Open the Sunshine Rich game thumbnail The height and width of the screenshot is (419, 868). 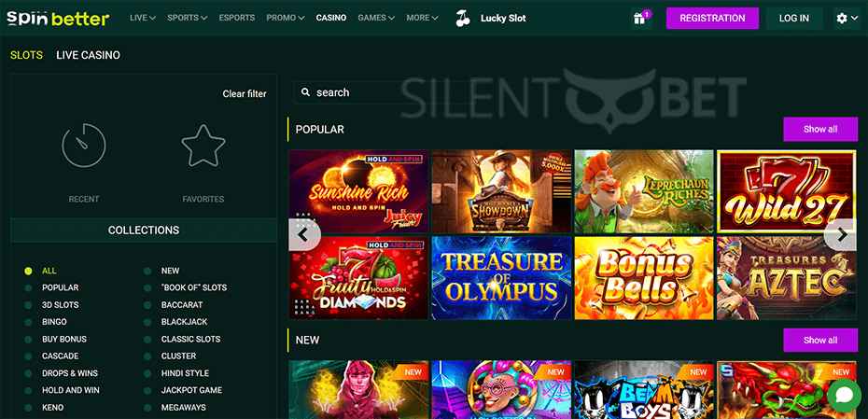(x=358, y=191)
